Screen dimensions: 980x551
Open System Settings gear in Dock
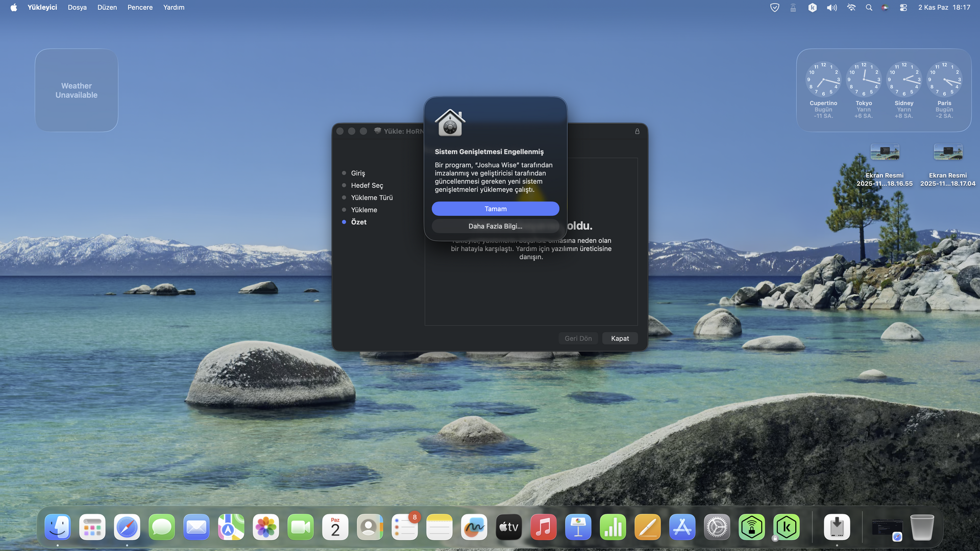pos(717,527)
